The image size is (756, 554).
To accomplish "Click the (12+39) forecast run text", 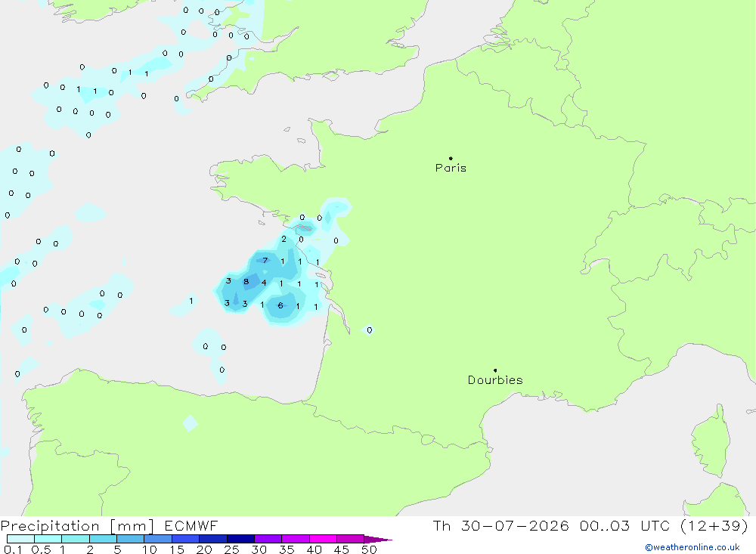I will pyautogui.click(x=714, y=525).
